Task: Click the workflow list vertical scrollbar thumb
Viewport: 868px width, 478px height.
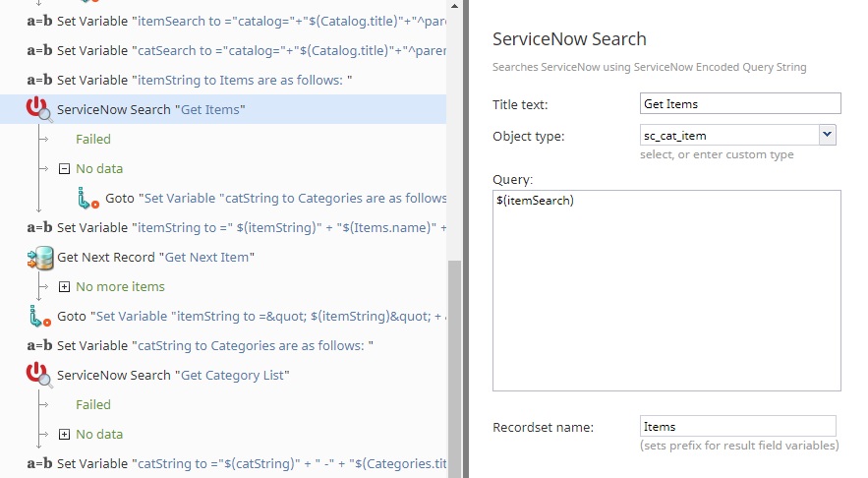Action: pos(454,368)
